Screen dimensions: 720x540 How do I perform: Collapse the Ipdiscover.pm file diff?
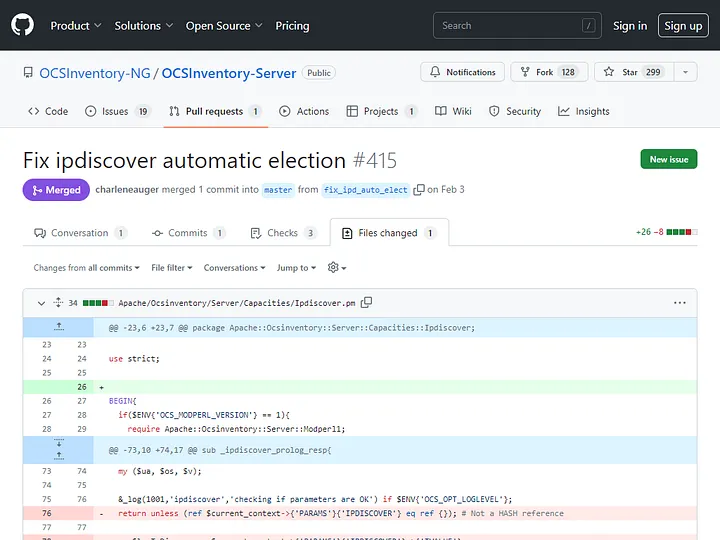coord(41,303)
